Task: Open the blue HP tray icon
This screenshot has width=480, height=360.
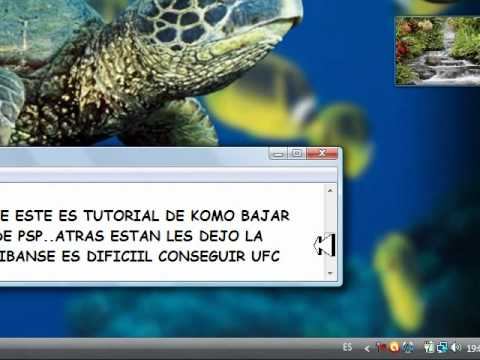Action: tap(408, 347)
